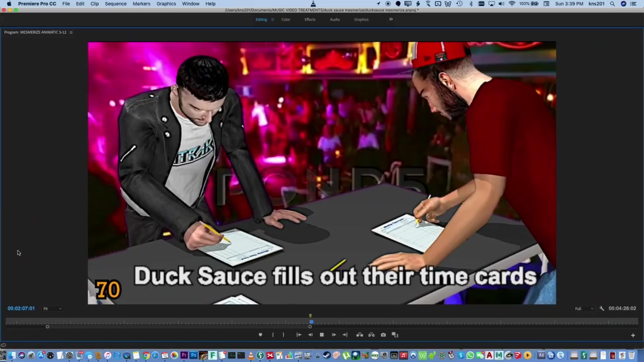Open the Edit menu
Image resolution: width=644 pixels, height=362 pixels.
tap(80, 4)
